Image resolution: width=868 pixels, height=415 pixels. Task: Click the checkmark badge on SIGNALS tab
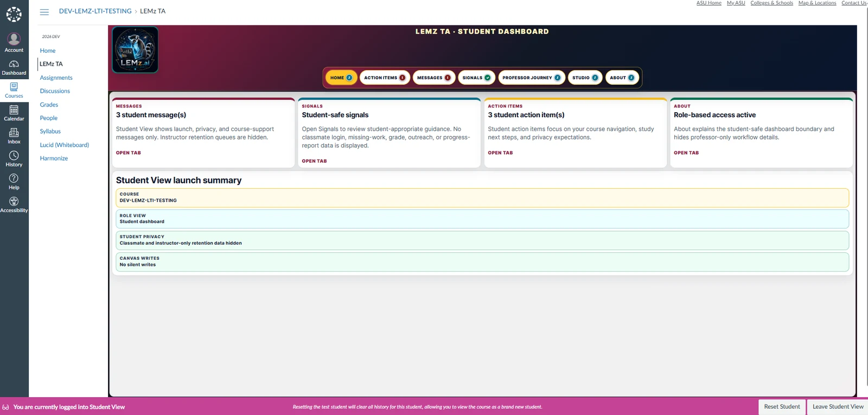488,78
